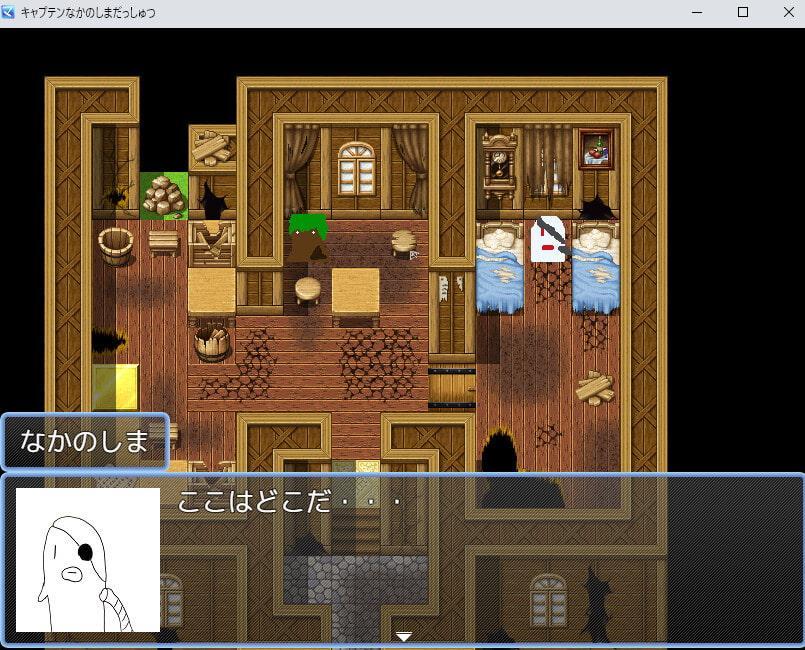Click the barrel filled with firewood
The height and width of the screenshot is (650, 805).
[212, 343]
